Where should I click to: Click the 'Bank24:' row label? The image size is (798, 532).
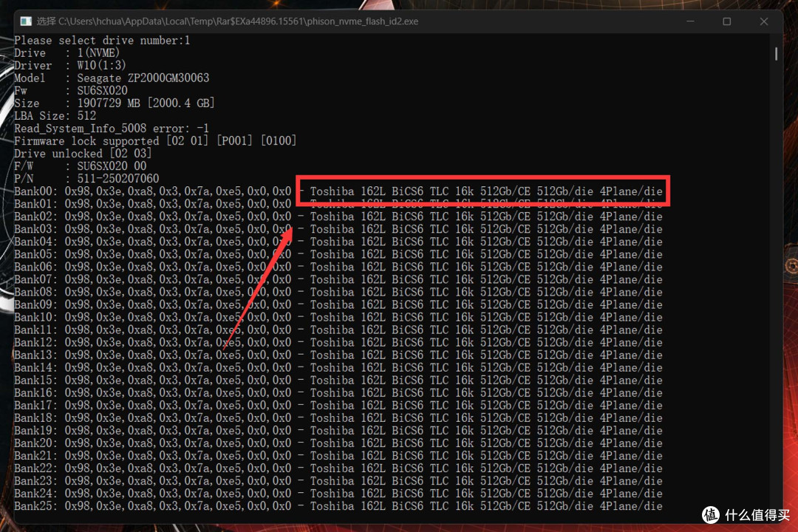click(x=36, y=494)
